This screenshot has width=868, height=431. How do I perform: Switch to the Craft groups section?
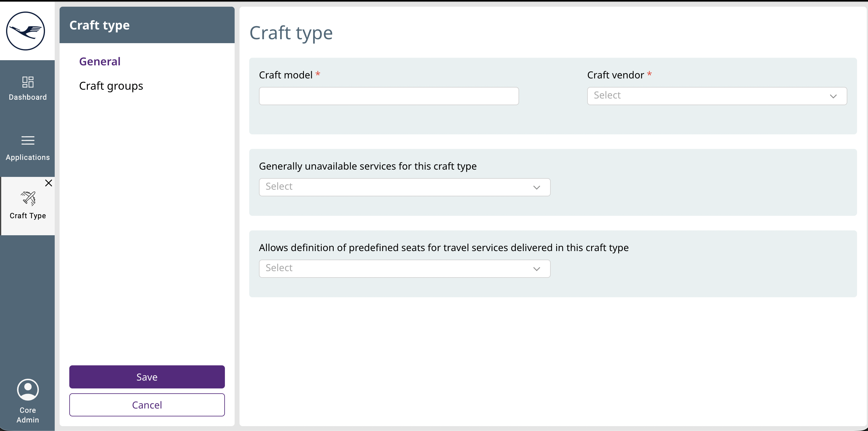pyautogui.click(x=111, y=86)
